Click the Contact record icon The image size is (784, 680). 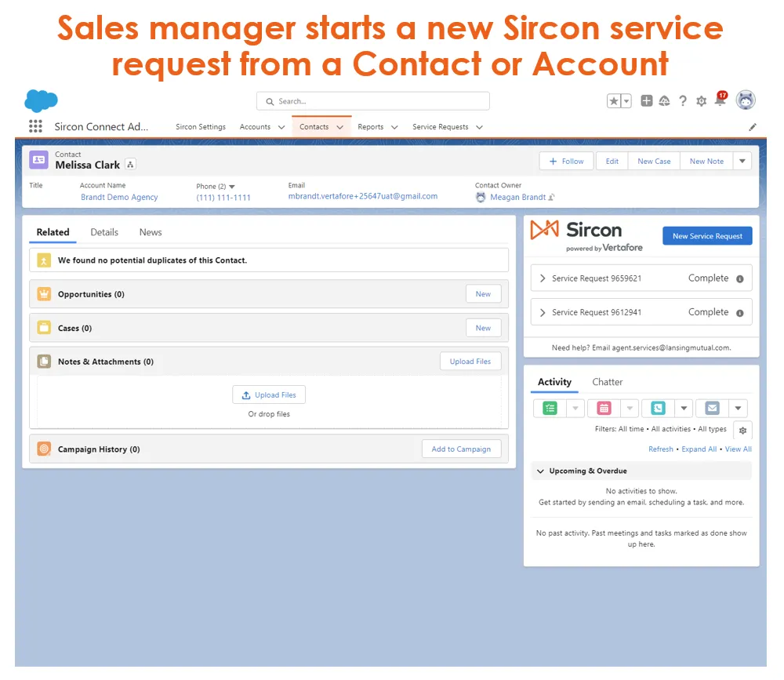(x=38, y=160)
